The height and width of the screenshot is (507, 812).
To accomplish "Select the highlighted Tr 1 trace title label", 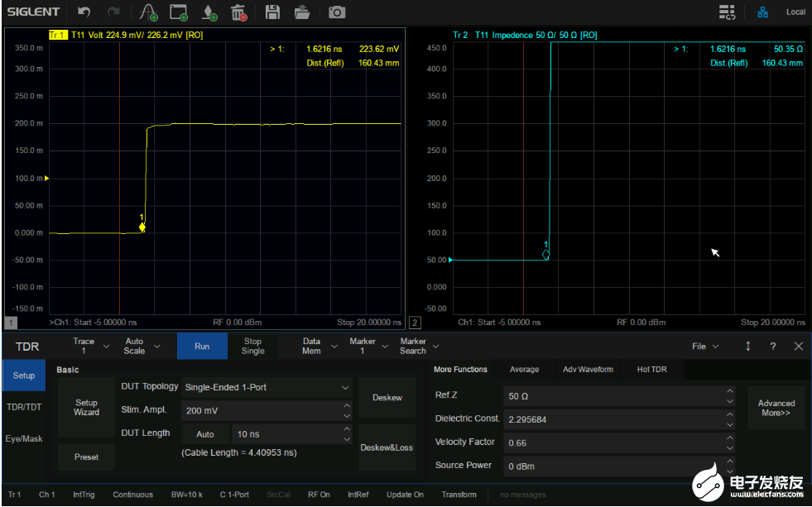I will 57,35.
